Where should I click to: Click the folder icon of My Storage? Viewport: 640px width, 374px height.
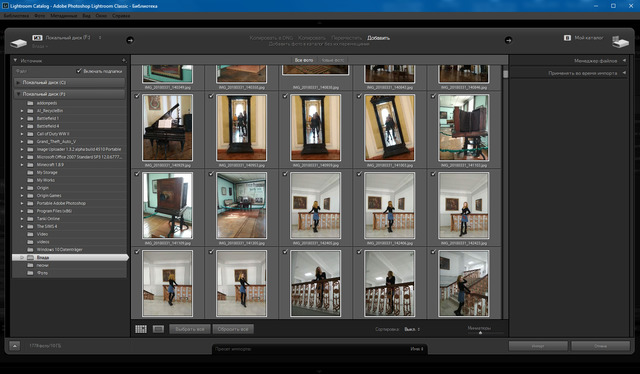(x=30, y=172)
